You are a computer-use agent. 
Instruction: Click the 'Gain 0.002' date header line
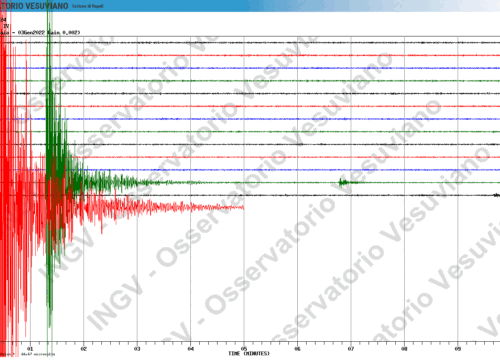40,32
